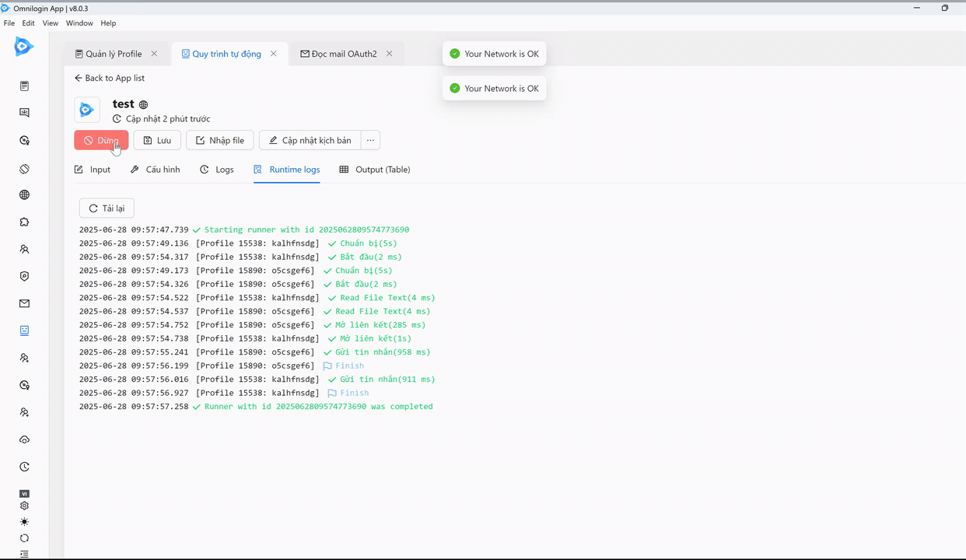Close the Đọc mail OAuth2 tab
This screenshot has width=966, height=560.
tap(389, 54)
